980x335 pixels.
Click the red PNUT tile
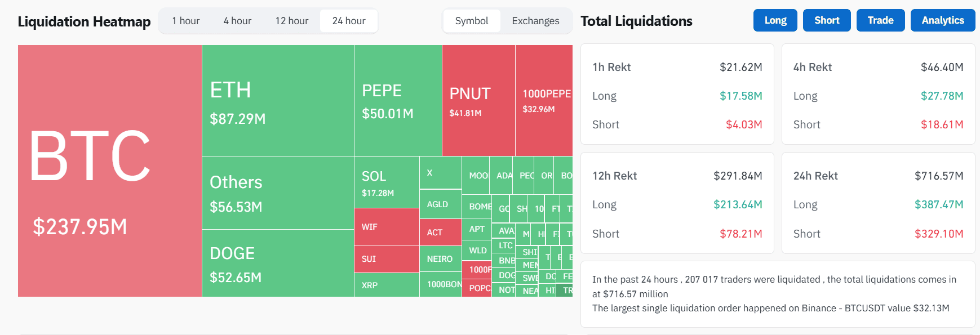(478, 101)
